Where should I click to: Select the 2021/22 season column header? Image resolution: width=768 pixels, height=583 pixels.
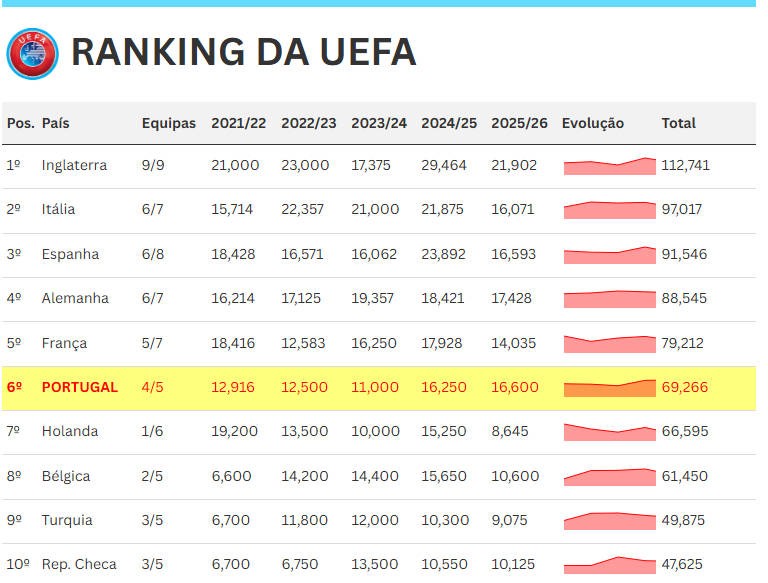click(238, 123)
